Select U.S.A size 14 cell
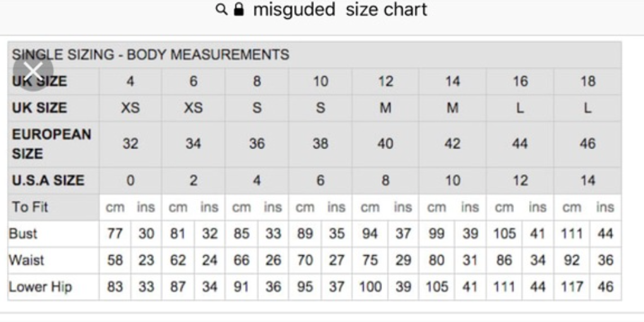 point(588,181)
